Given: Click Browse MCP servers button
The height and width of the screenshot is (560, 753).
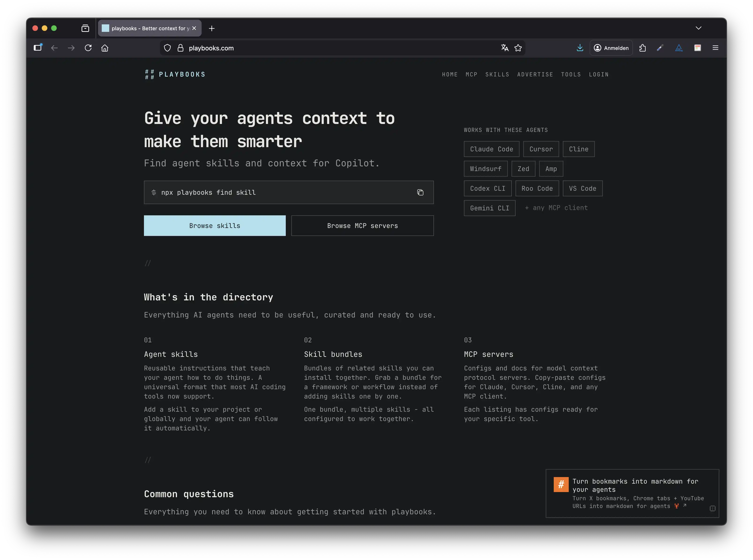Looking at the screenshot, I should (x=362, y=226).
